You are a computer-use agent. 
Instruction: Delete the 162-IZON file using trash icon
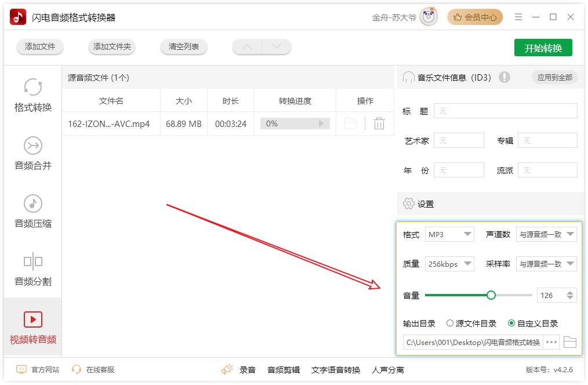(379, 124)
